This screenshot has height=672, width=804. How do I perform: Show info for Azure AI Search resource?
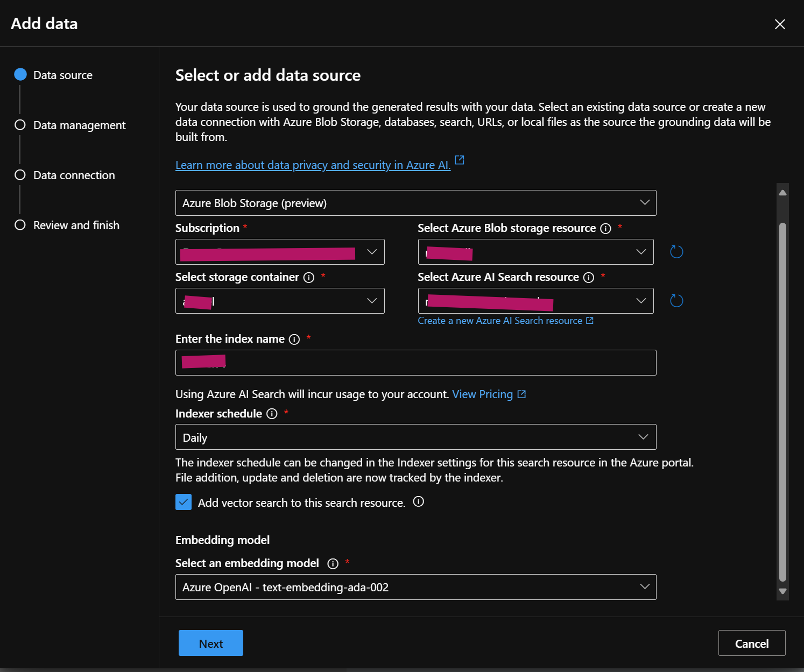coord(589,278)
